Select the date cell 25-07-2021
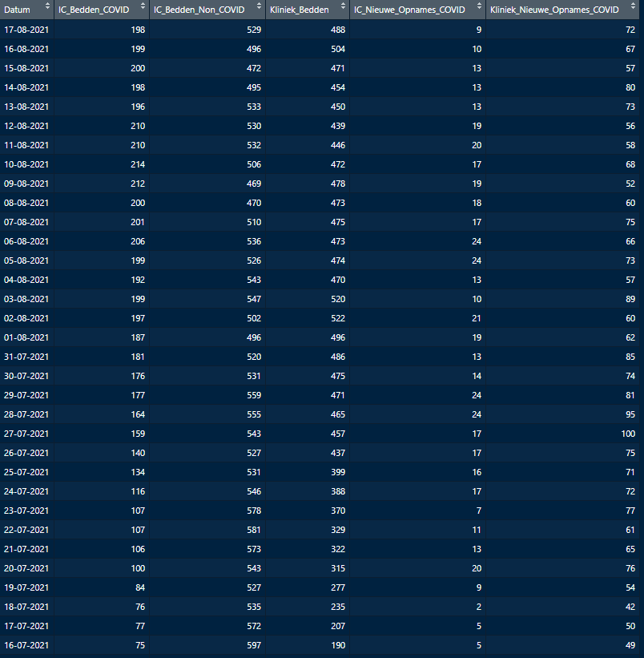 26,472
